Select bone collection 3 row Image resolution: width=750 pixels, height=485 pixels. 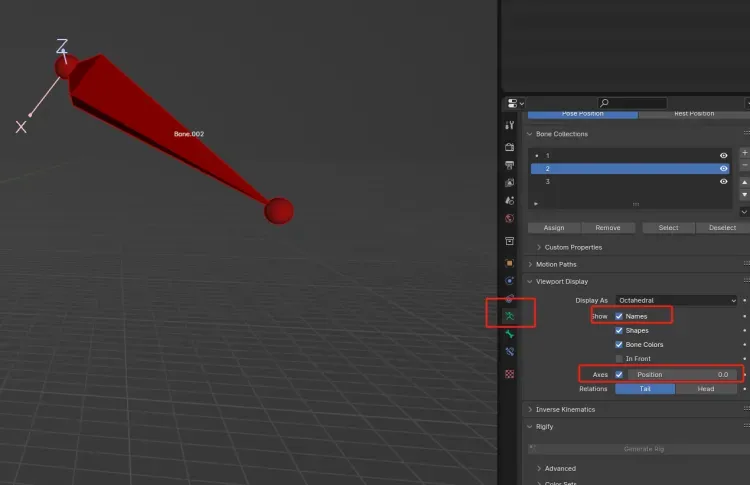pyautogui.click(x=630, y=181)
